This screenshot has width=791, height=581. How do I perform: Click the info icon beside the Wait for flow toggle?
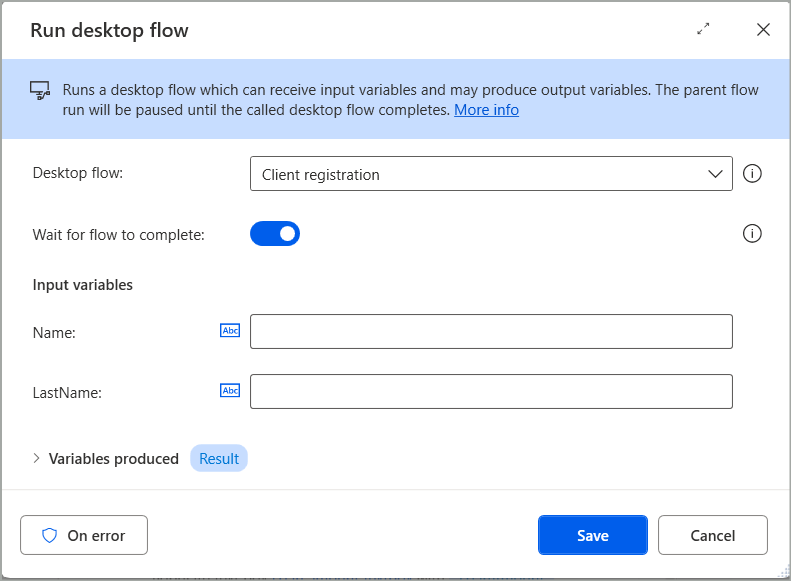click(x=753, y=234)
